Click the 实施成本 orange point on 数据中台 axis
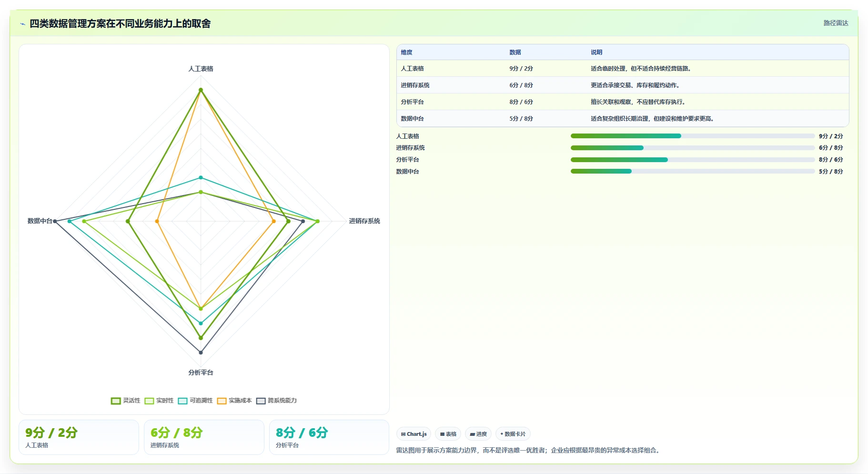868x474 pixels. [157, 221]
